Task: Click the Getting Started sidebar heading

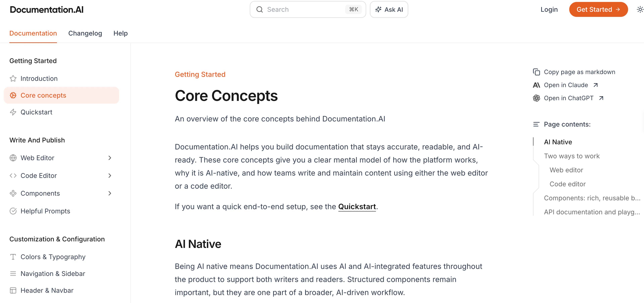Action: (33, 61)
